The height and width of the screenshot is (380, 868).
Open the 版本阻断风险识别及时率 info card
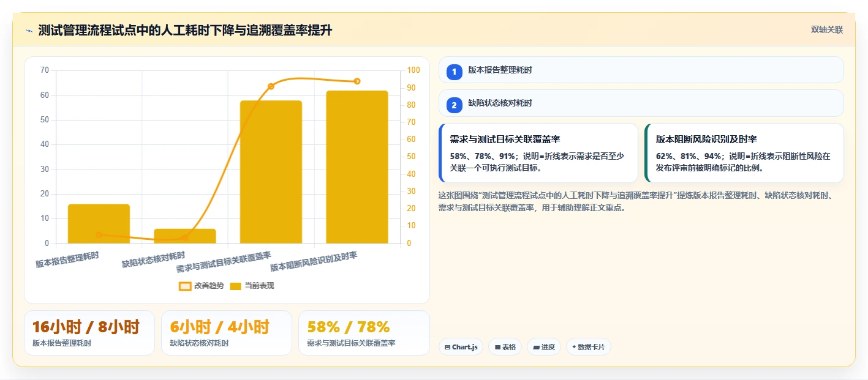(x=744, y=153)
